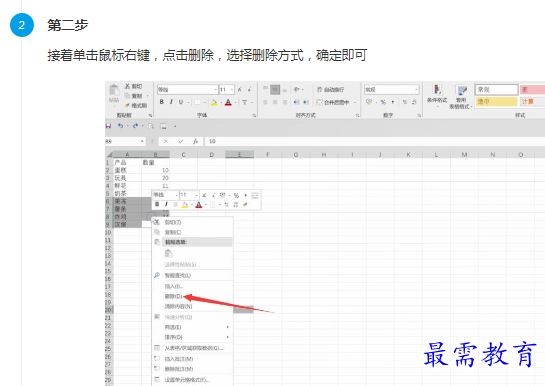
Task: Click the ribbon Decrease Font Size icon
Action: pyautogui.click(x=249, y=90)
